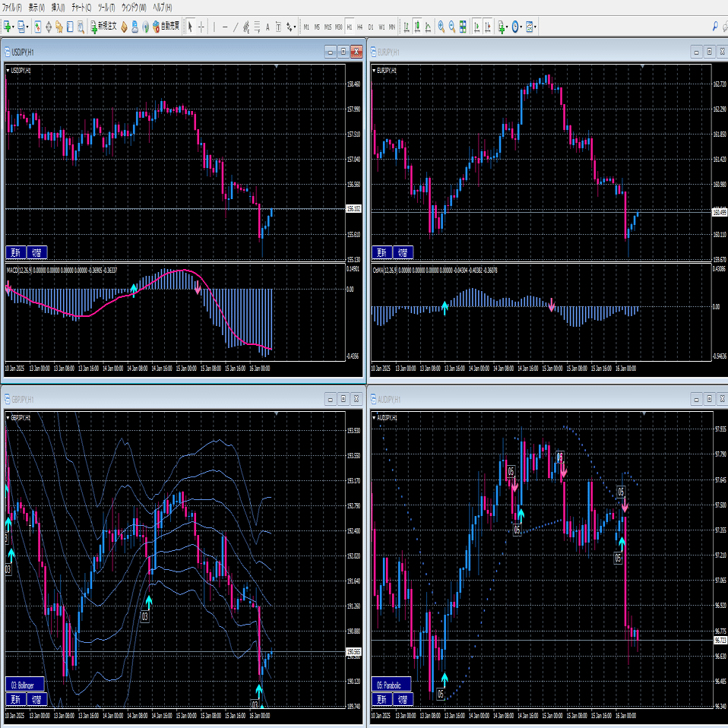Open the periods clock icon

515,27
